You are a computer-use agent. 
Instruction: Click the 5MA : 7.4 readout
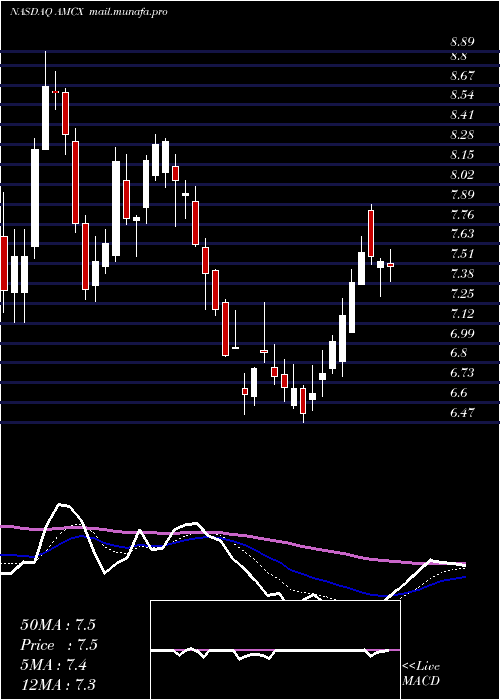[x=54, y=665]
